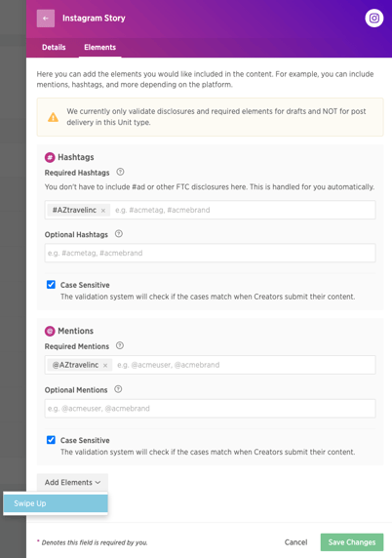Select the Elements tab

click(x=100, y=48)
